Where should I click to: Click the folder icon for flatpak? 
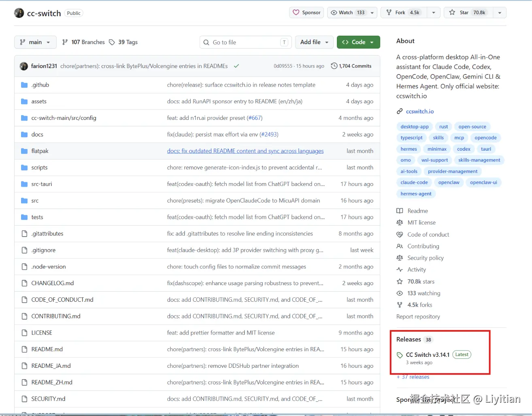click(x=24, y=151)
